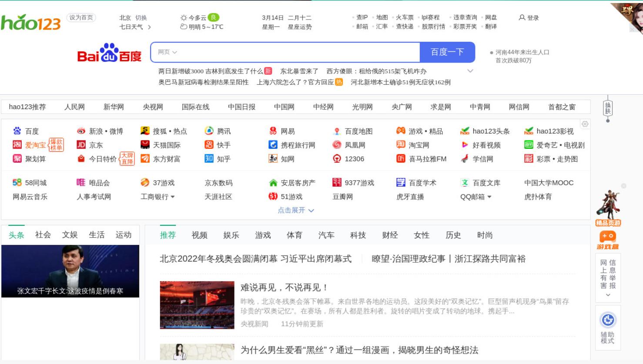Click the 换肤 skin switcher
Viewport: 643px width, 364px height.
tap(608, 108)
